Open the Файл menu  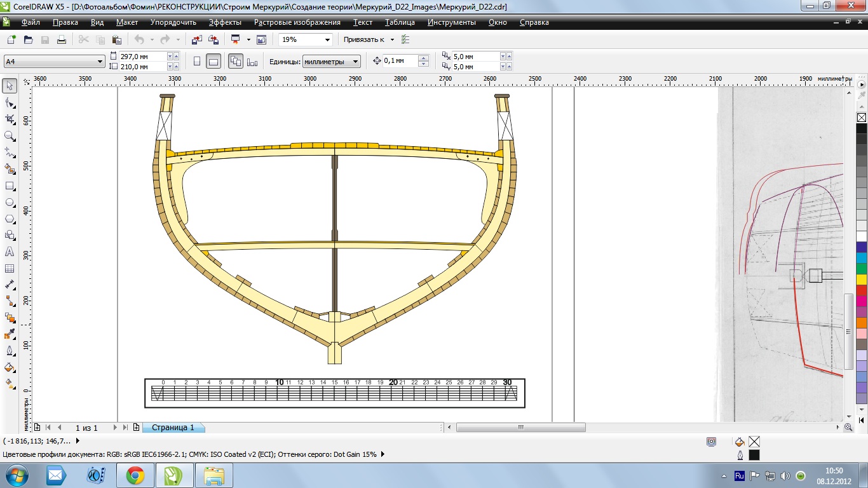coord(30,22)
